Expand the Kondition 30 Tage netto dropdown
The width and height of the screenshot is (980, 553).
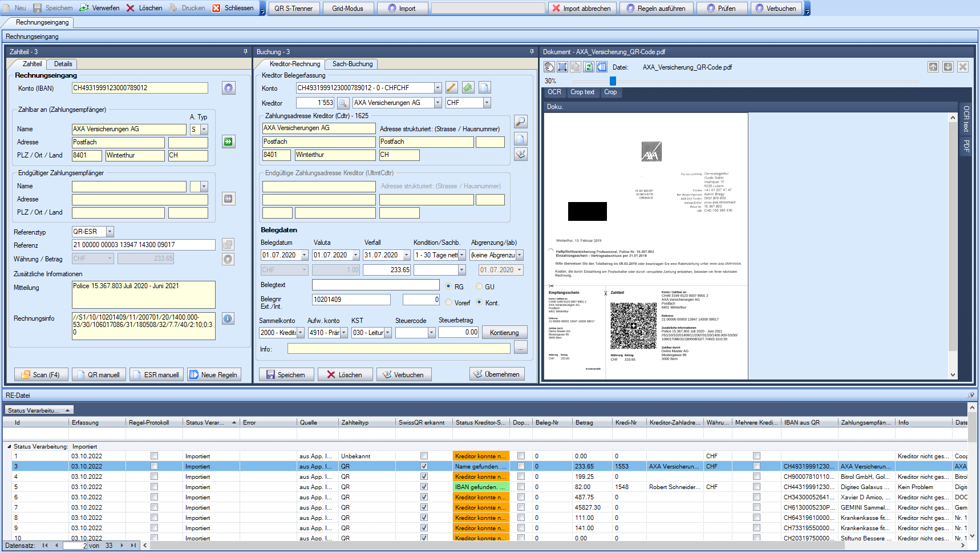pos(462,255)
